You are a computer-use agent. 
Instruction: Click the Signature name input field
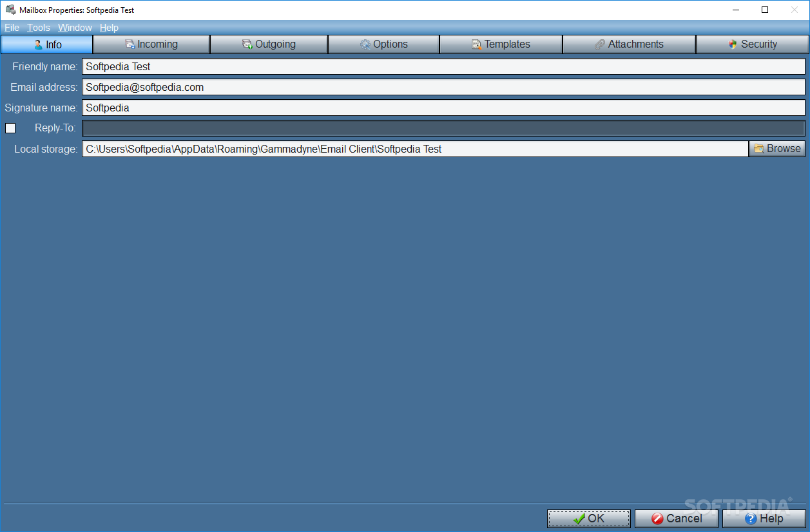(443, 108)
